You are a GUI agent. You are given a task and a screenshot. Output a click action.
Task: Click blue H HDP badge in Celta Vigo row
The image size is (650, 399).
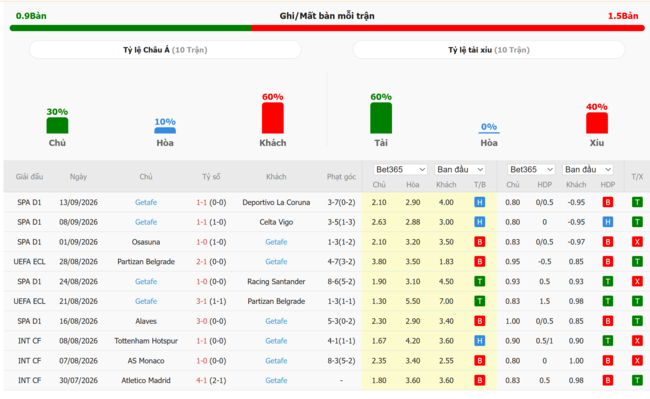(x=608, y=222)
